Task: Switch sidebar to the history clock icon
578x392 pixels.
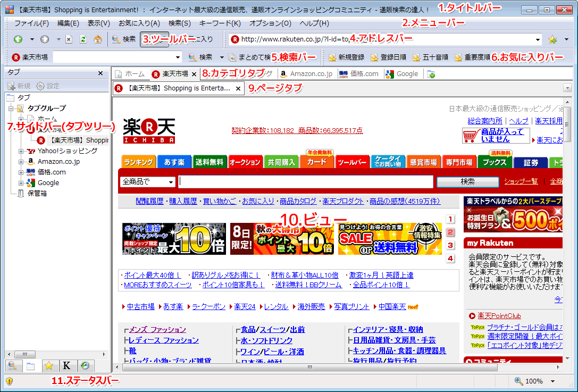Action: (85, 365)
